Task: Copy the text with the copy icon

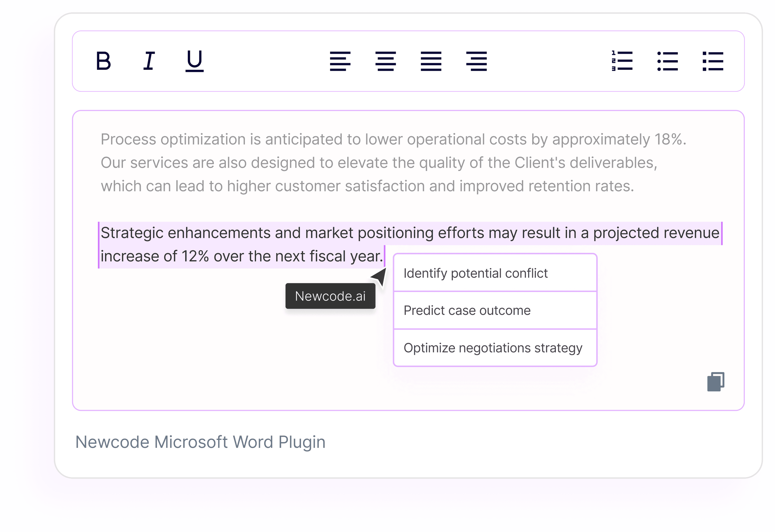Action: tap(716, 382)
